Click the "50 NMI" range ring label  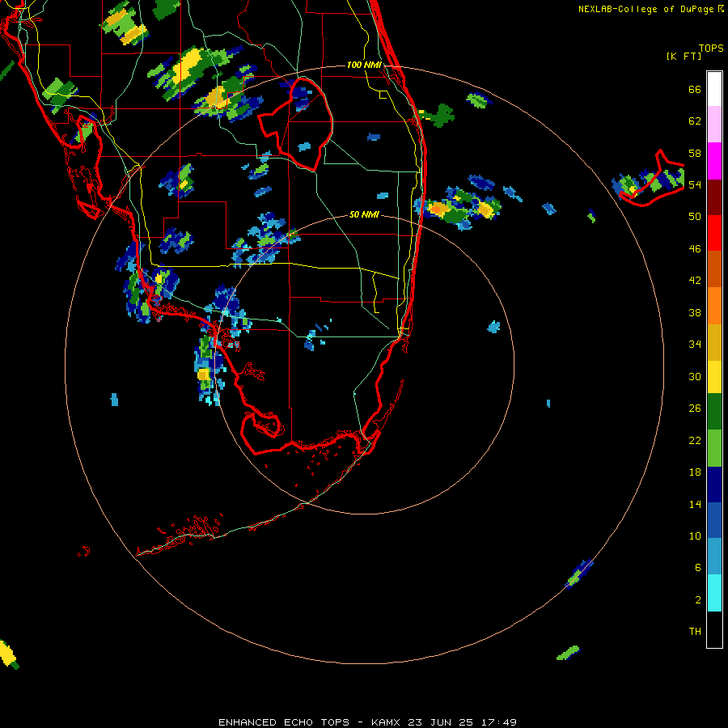pyautogui.click(x=364, y=214)
